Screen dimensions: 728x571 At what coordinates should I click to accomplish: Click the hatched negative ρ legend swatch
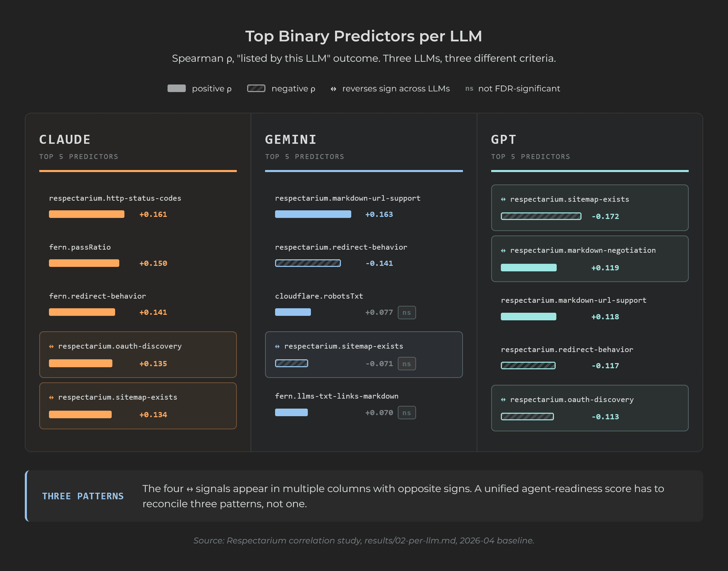pos(256,88)
